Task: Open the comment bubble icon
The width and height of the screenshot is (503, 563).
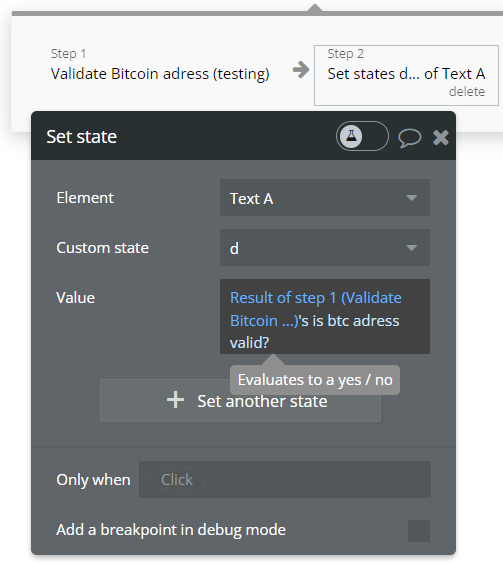Action: point(409,138)
